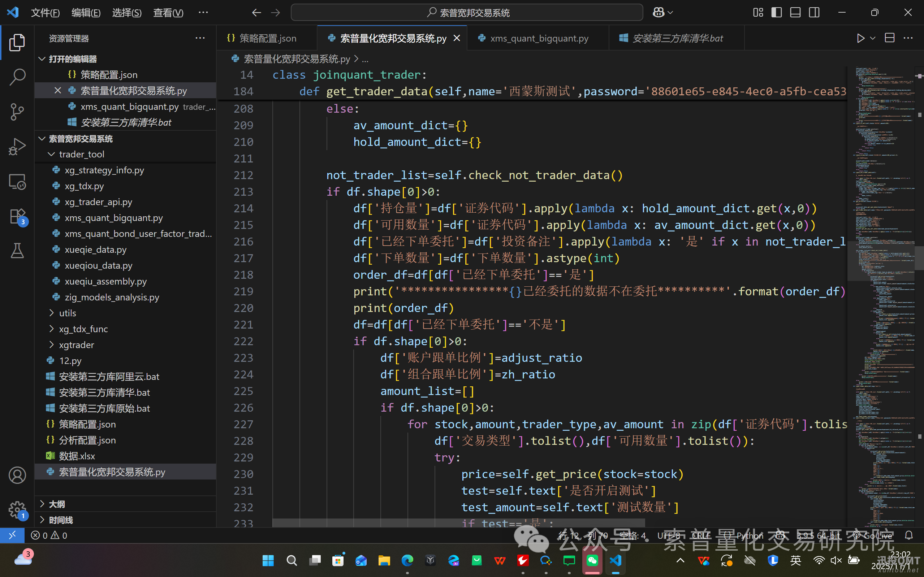Viewport: 924px width, 577px height.
Task: Click the split editor icon
Action: [x=890, y=38]
